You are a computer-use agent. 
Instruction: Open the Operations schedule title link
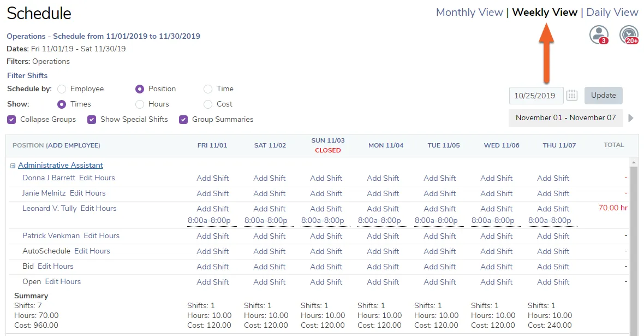[x=104, y=36]
